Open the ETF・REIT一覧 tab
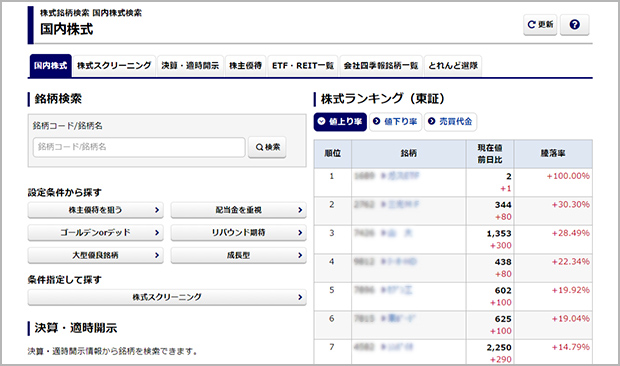Viewport: 620px width, 366px height. click(303, 66)
